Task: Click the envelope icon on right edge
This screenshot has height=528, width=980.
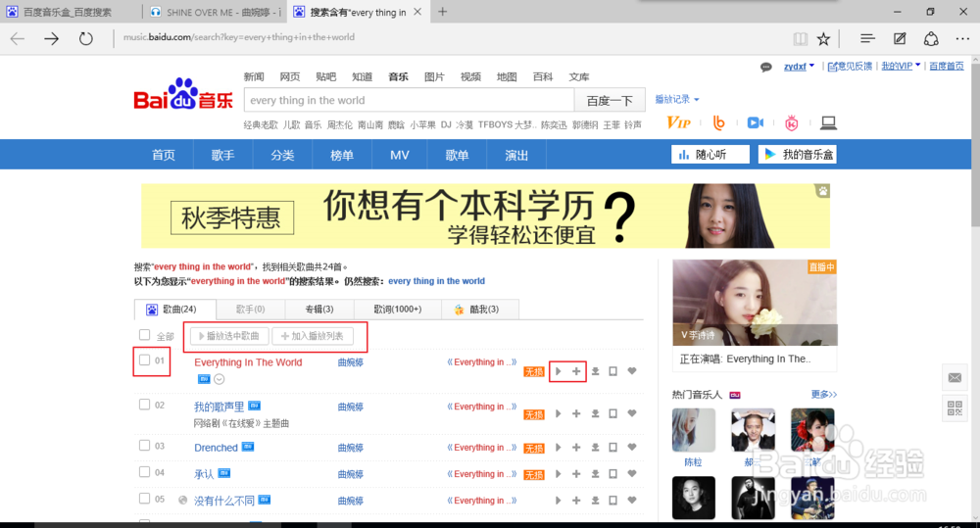Action: coord(955,377)
